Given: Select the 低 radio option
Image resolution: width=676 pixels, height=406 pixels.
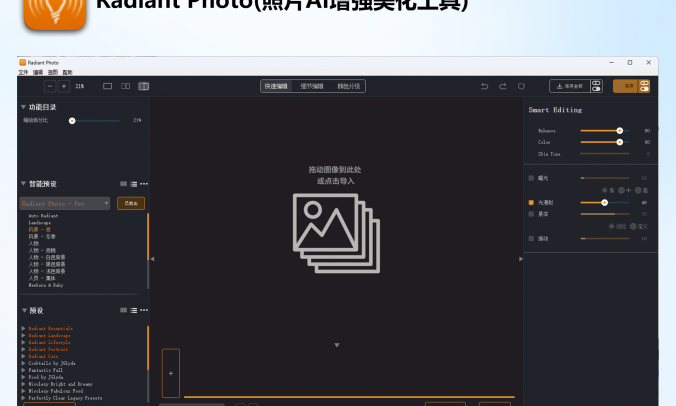Looking at the screenshot, I should [604, 191].
